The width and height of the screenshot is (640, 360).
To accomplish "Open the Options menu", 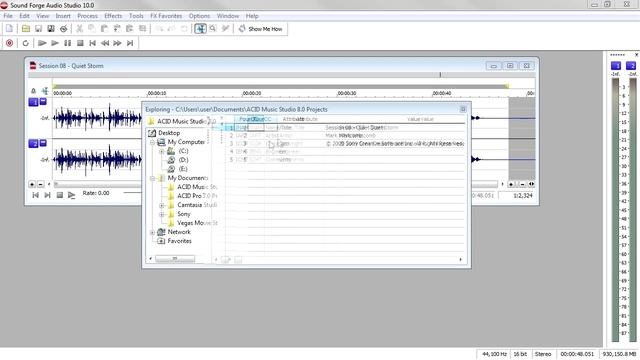I will click(x=199, y=16).
